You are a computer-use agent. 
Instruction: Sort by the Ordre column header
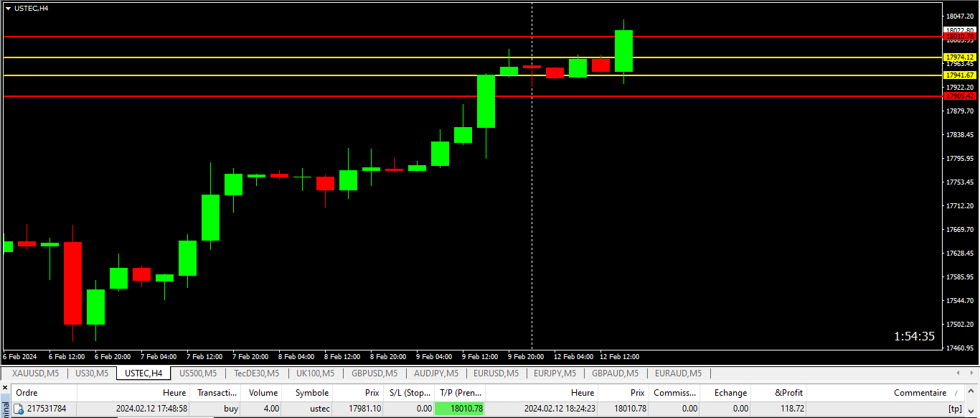[x=44, y=393]
